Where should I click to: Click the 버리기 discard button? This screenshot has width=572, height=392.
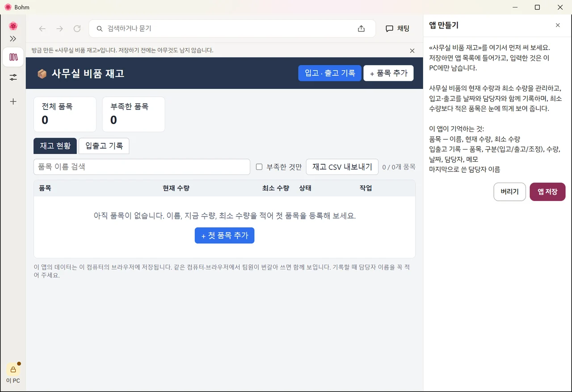point(509,192)
